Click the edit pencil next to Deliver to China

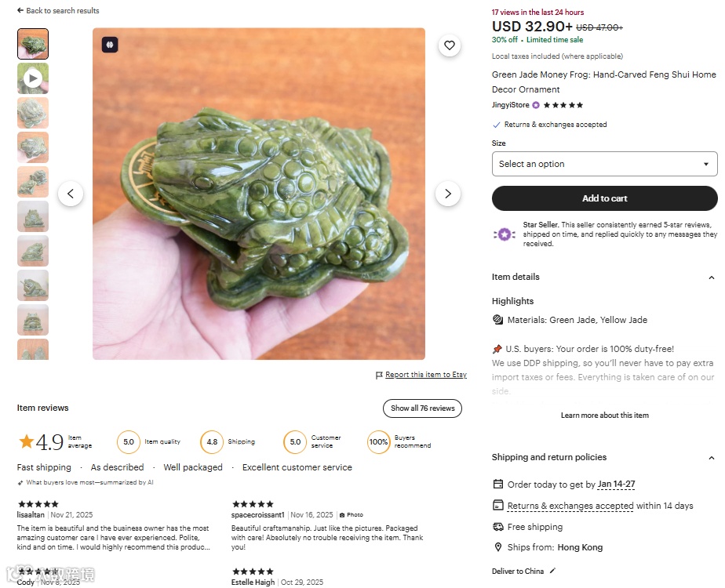coord(552,571)
